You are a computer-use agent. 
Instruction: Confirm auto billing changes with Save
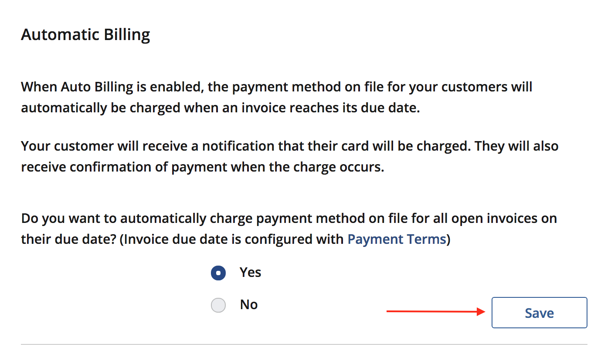click(x=539, y=313)
